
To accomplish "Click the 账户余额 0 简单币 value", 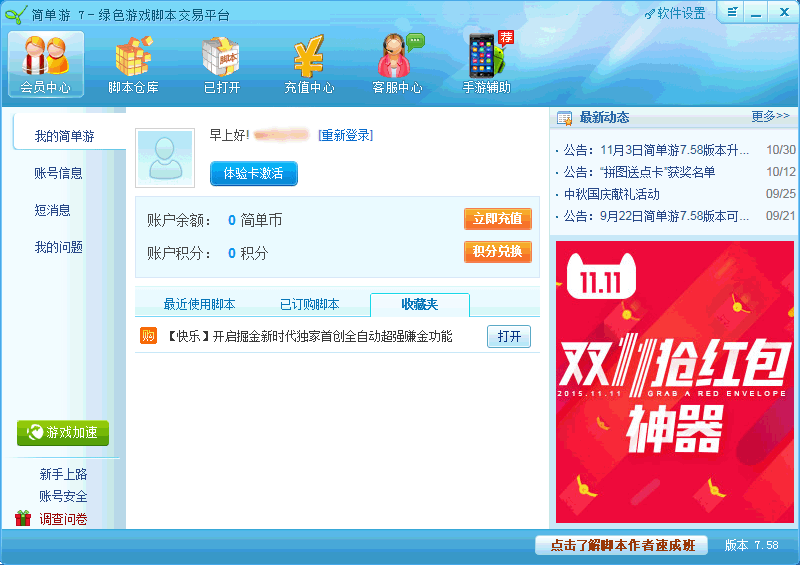I will click(255, 220).
